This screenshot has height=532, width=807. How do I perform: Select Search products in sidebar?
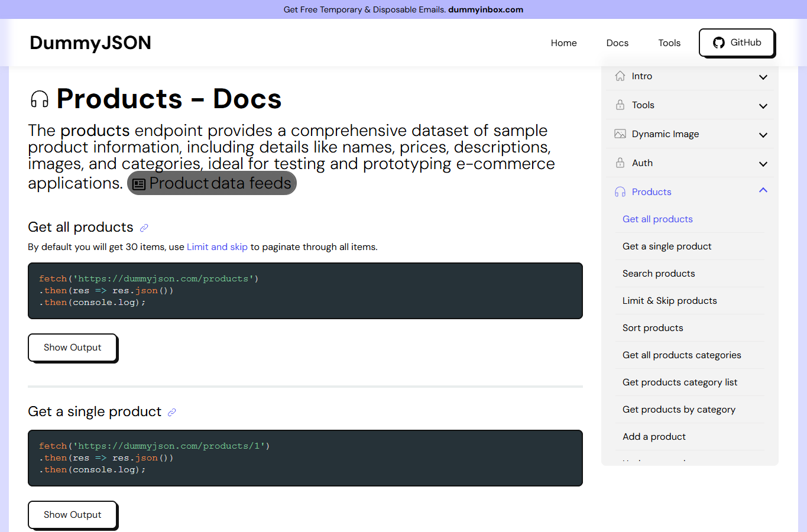pyautogui.click(x=659, y=274)
